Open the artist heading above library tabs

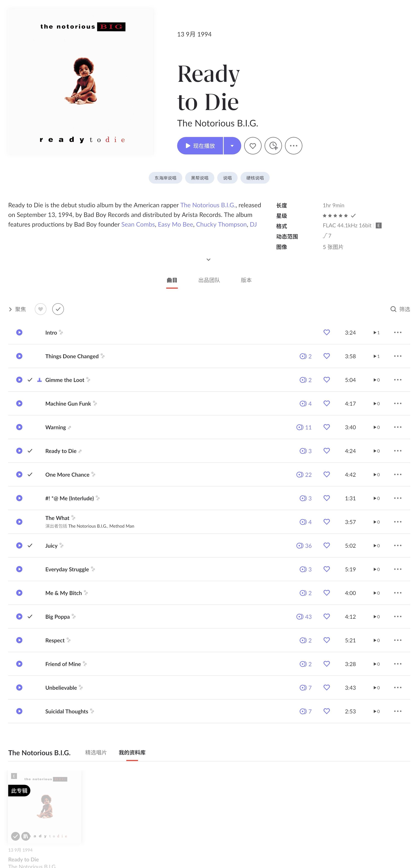39,753
